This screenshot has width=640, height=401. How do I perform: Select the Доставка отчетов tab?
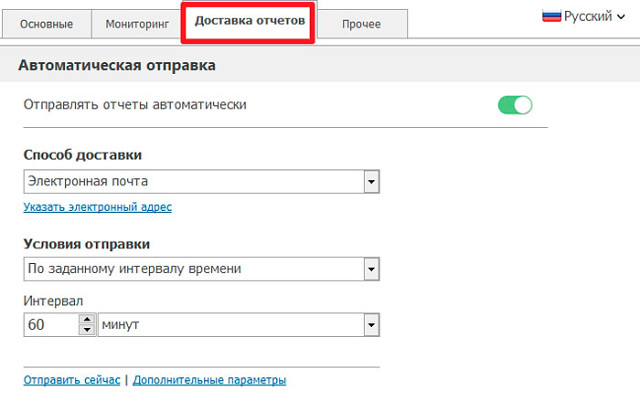[x=249, y=22]
